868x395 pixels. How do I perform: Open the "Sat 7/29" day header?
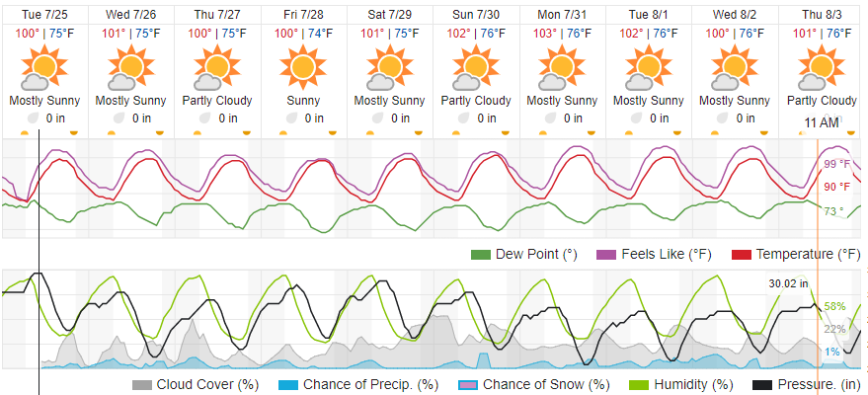click(389, 15)
